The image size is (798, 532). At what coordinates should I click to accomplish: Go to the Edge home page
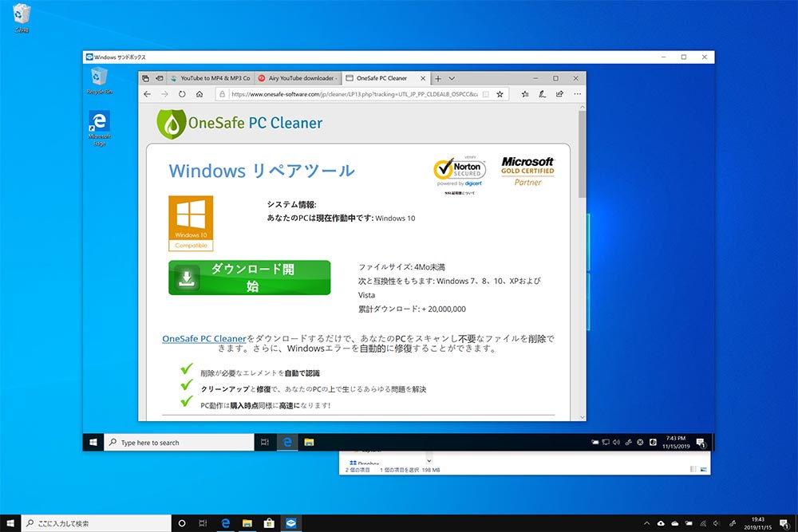click(199, 94)
